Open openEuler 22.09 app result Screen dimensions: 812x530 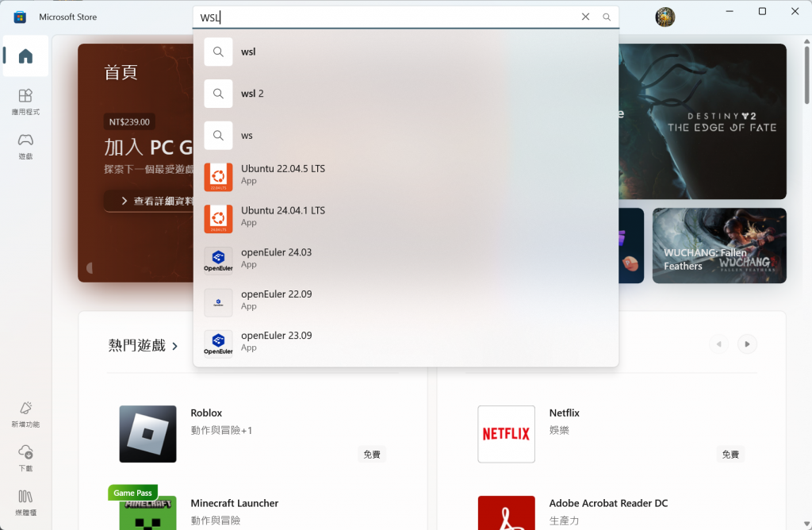coord(406,302)
